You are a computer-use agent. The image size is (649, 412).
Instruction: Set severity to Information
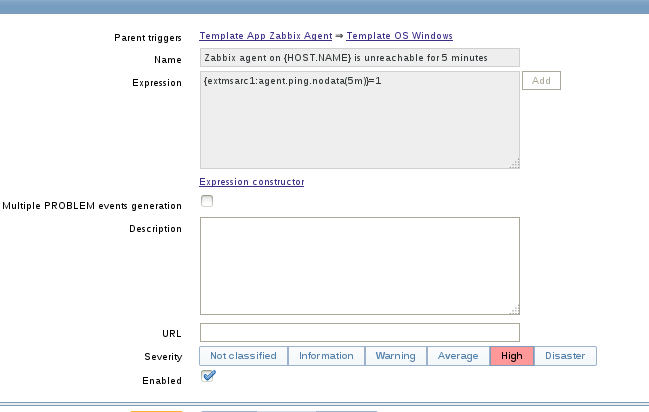point(326,356)
